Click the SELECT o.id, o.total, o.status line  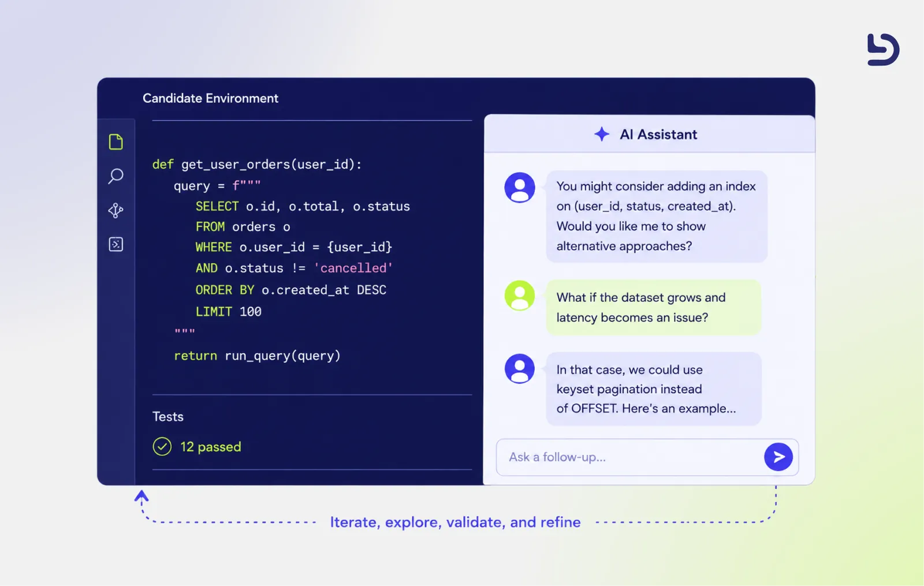pos(303,207)
